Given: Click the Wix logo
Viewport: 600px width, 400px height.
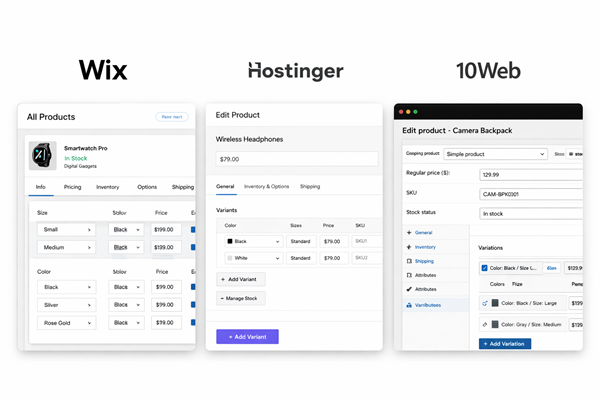Looking at the screenshot, I should pyautogui.click(x=103, y=70).
